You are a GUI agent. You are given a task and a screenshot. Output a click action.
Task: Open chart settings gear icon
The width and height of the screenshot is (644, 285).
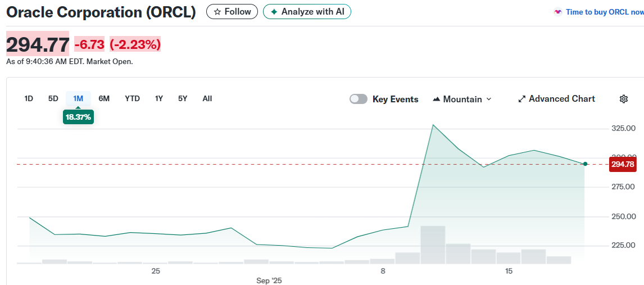point(623,99)
